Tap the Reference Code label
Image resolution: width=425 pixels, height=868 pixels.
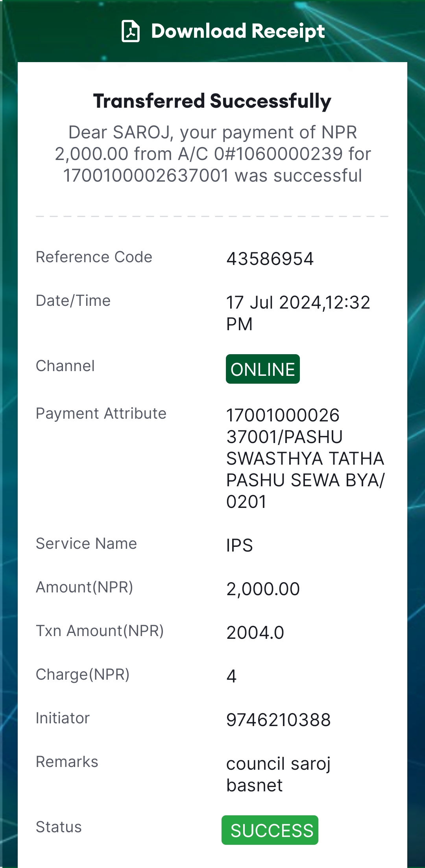[x=94, y=257]
